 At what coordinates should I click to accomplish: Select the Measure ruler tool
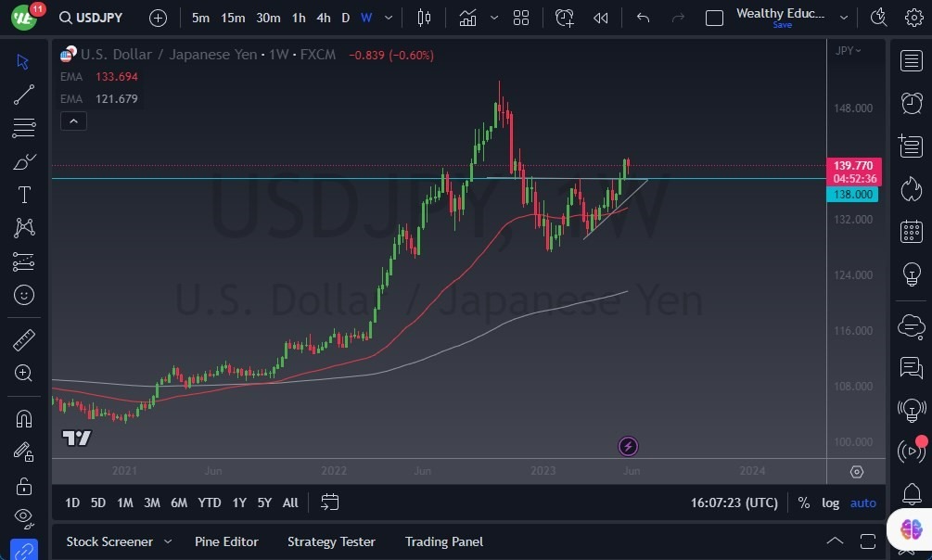click(24, 340)
